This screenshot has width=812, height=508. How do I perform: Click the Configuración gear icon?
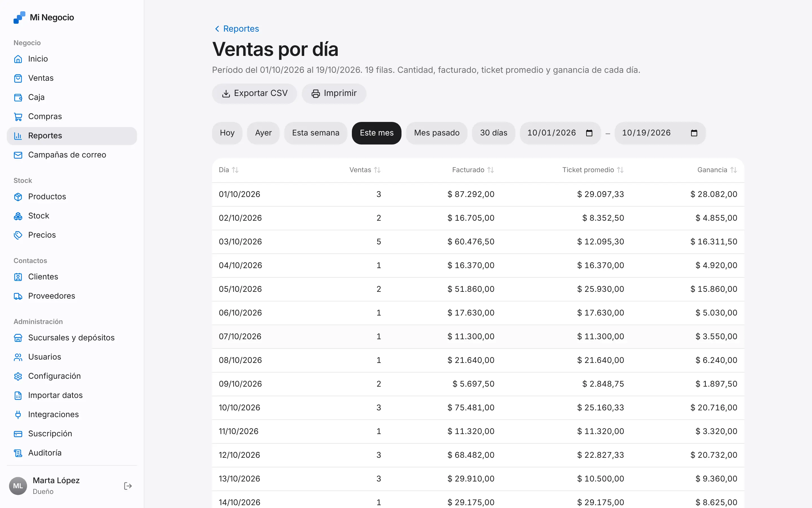18,376
